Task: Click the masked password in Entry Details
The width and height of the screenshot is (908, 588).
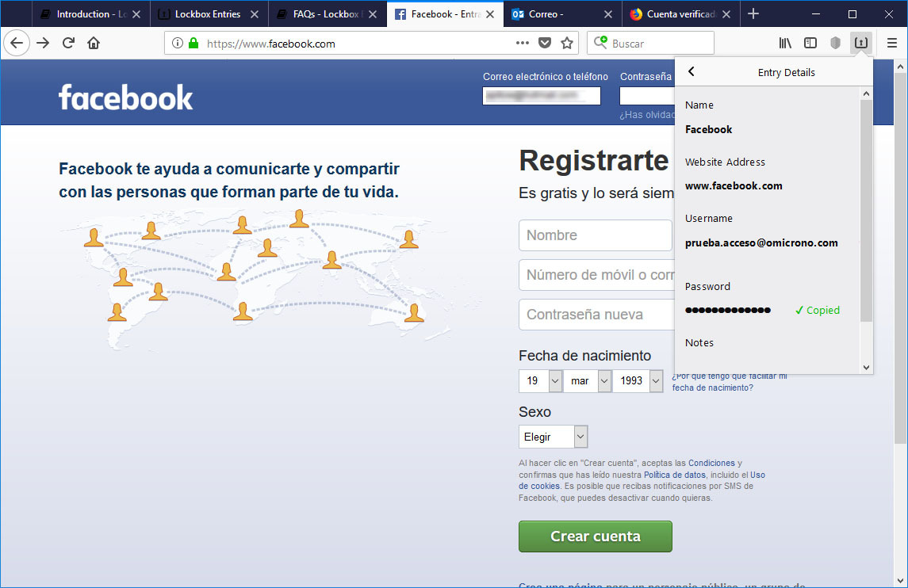Action: coord(727,310)
